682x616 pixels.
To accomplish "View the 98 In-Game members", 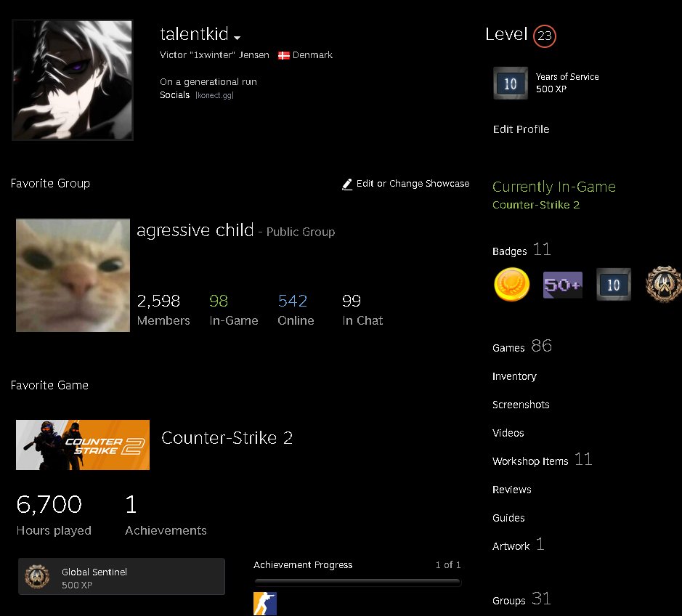I will 234,309.
